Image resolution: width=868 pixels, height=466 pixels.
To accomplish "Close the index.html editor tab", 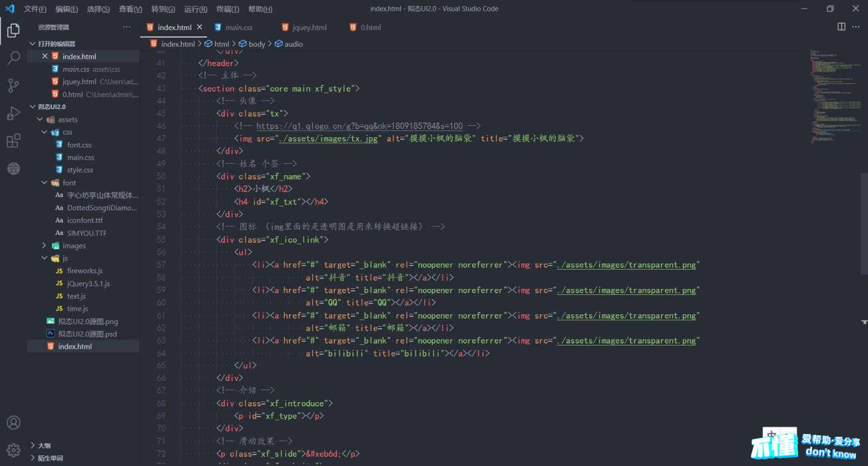I will 200,27.
